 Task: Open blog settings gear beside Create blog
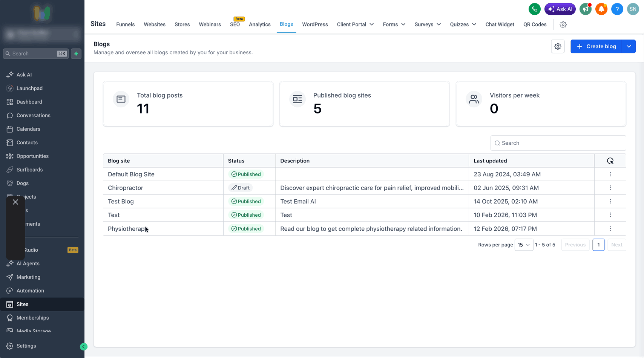[558, 46]
